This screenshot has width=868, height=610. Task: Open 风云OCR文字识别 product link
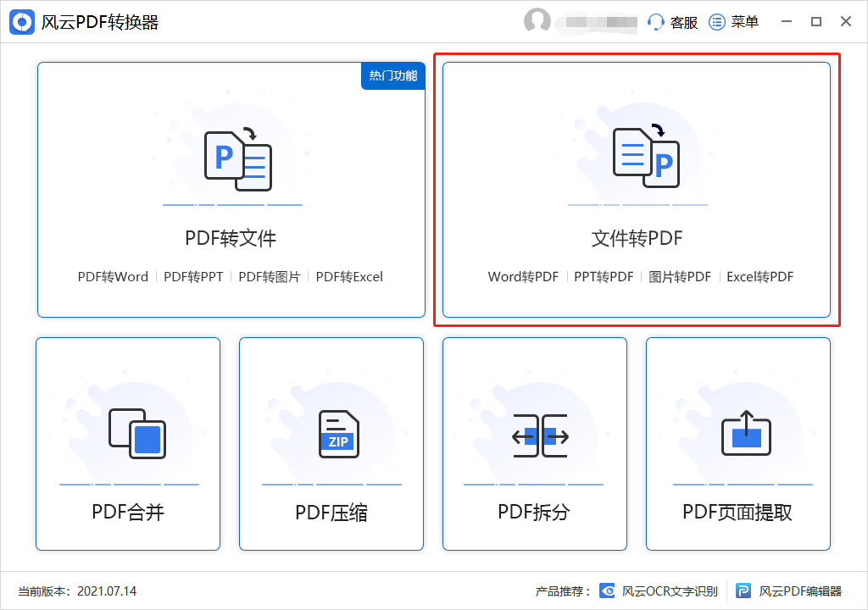point(670,591)
